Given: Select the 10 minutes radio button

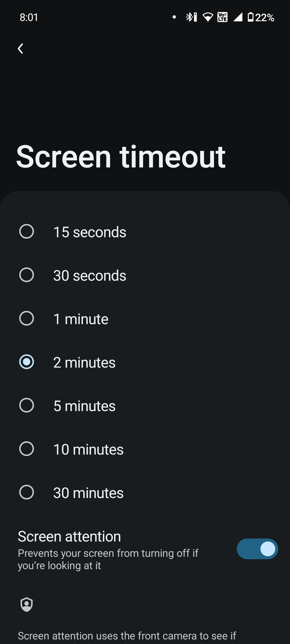Looking at the screenshot, I should coord(27,449).
